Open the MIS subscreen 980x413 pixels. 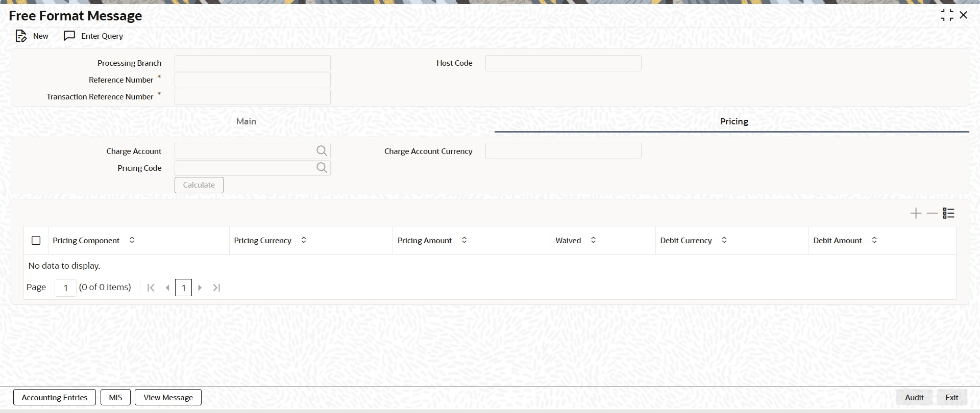[115, 397]
